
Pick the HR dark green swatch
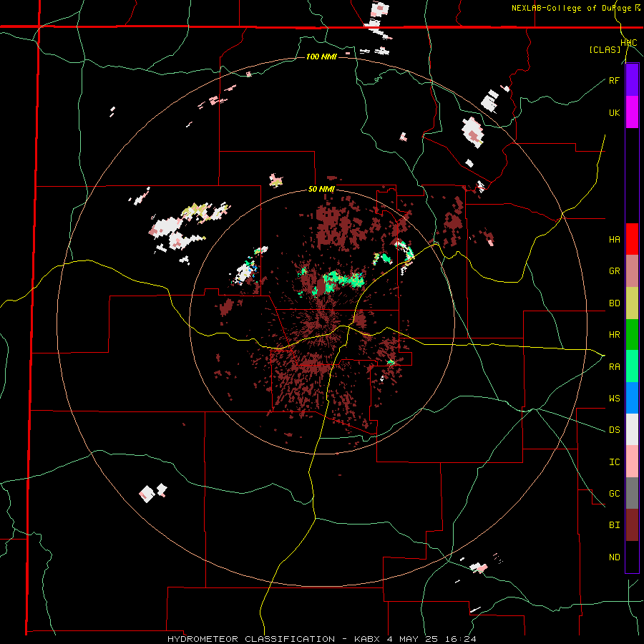632,335
